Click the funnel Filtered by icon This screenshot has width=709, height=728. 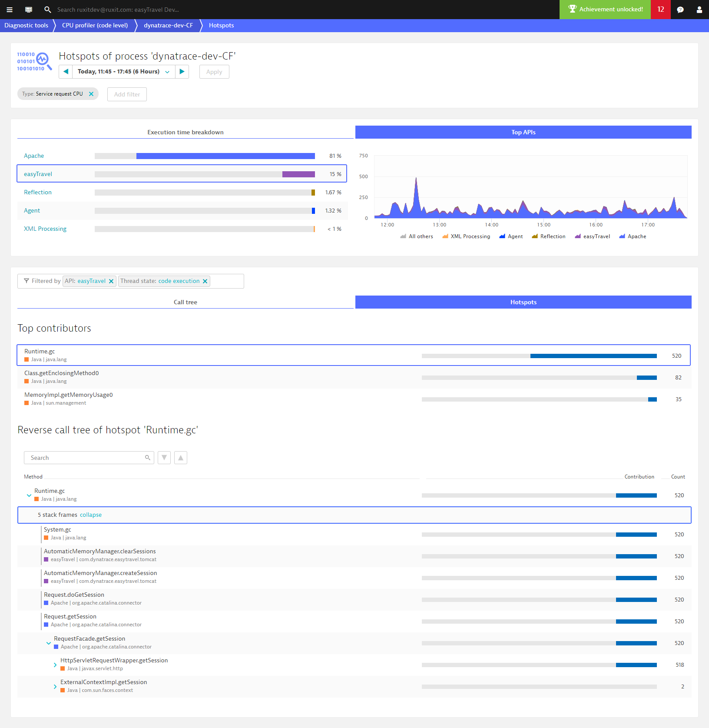point(27,281)
